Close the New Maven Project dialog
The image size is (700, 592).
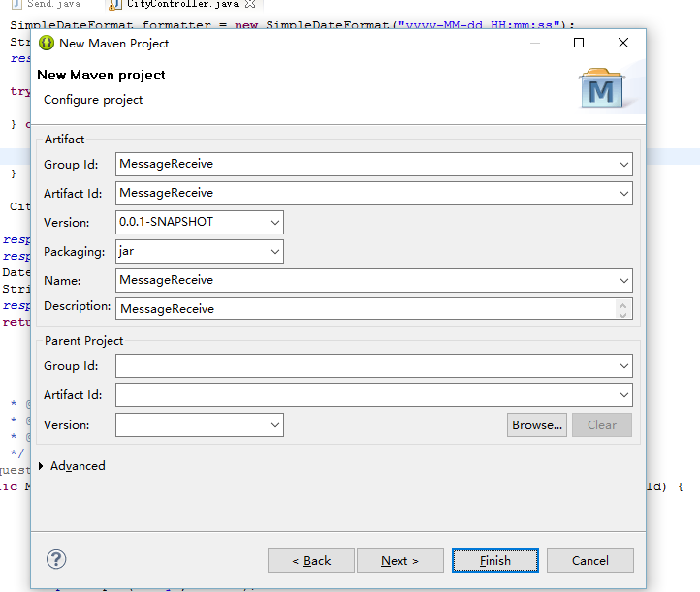coord(623,43)
